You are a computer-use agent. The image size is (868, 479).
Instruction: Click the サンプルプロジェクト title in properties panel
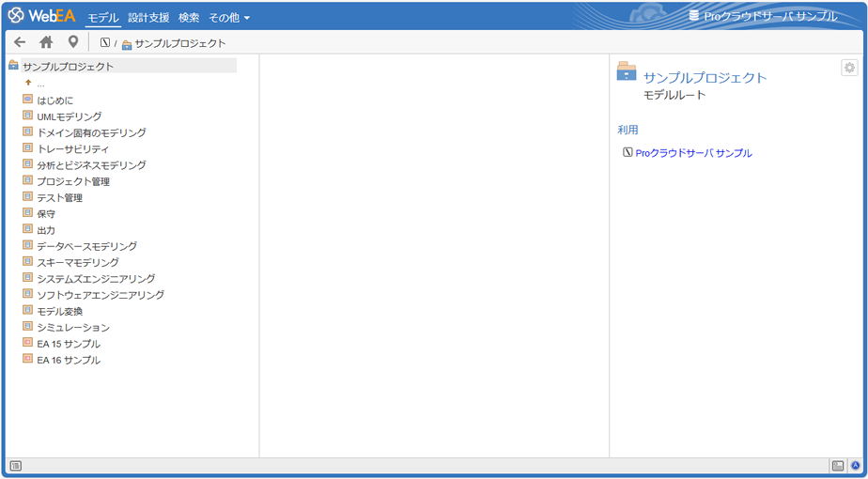(705, 78)
